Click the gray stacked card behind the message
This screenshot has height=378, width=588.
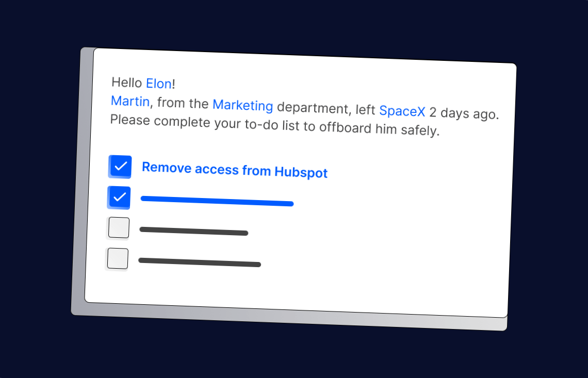pyautogui.click(x=78, y=206)
